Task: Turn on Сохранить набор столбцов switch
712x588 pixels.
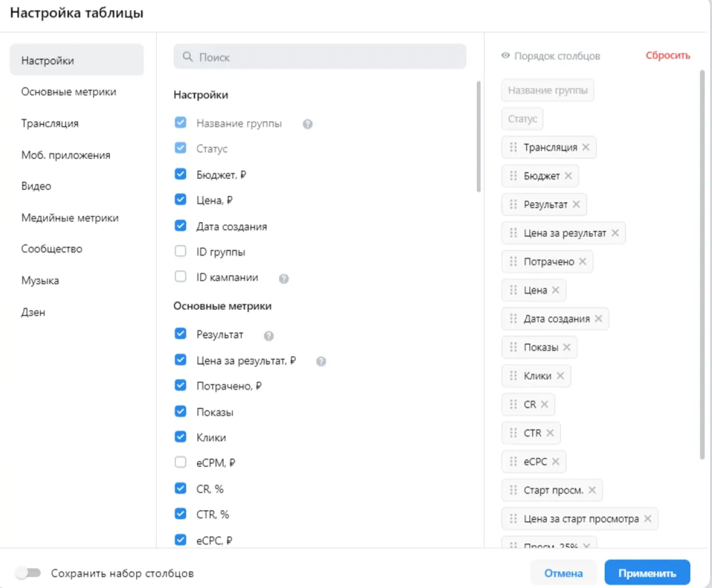Action: pyautogui.click(x=28, y=573)
